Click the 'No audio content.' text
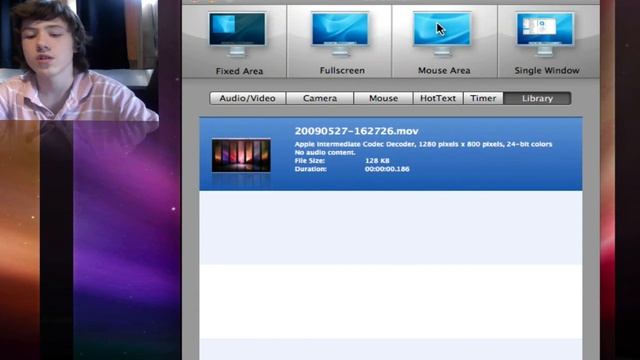This screenshot has width=640, height=360. tap(325, 152)
